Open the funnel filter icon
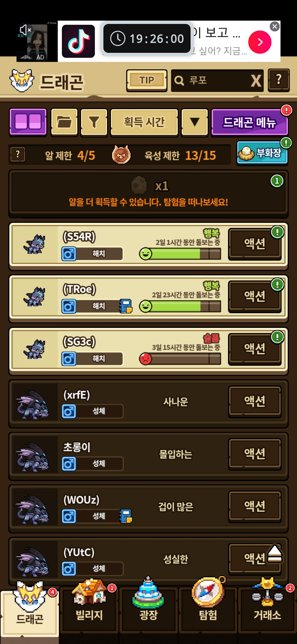The image size is (297, 644). pos(94,122)
